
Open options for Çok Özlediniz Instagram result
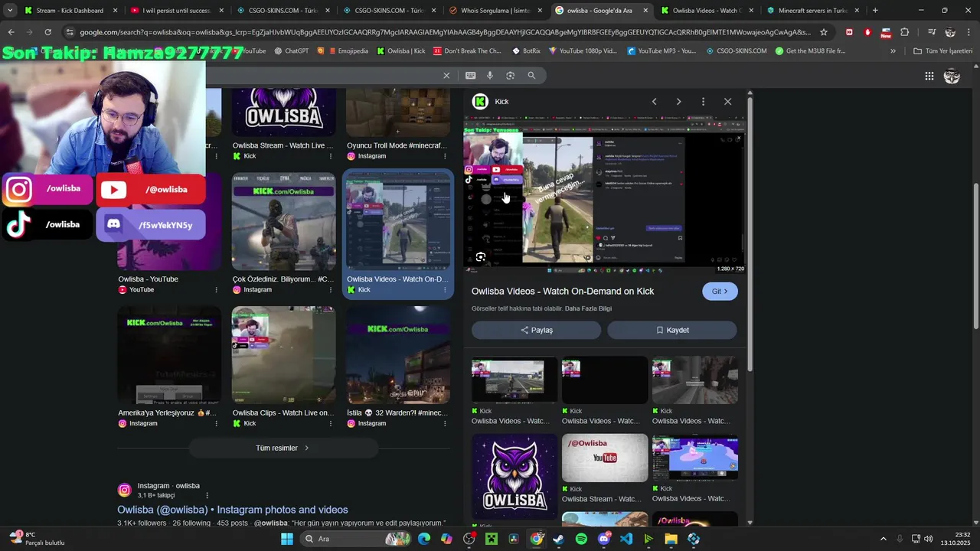tap(330, 290)
